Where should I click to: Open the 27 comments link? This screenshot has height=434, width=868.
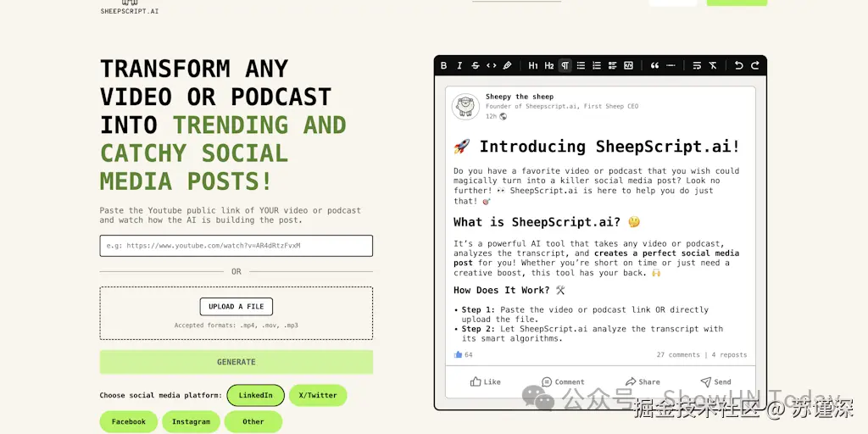(678, 355)
